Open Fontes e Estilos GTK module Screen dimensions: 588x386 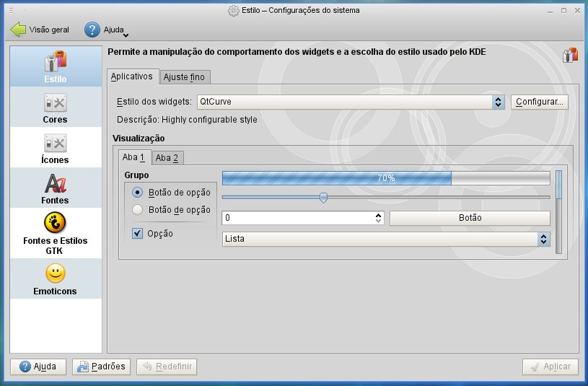[x=56, y=233]
